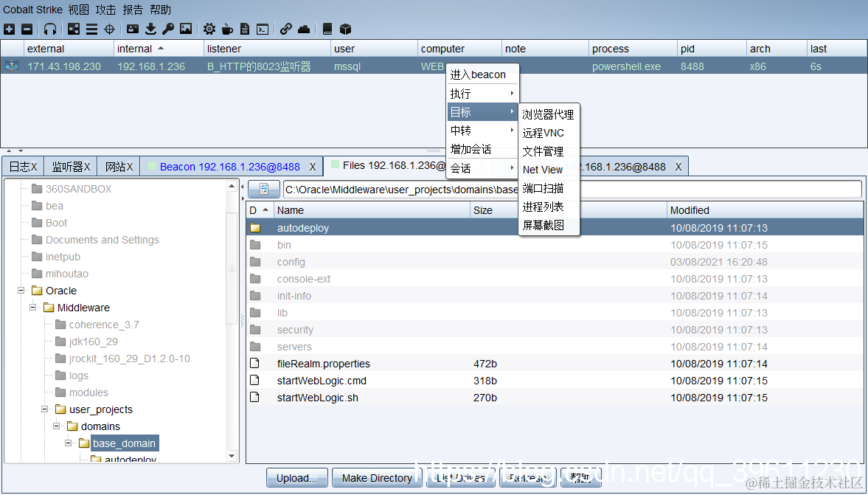The width and height of the screenshot is (868, 495).
Task: Sort by the internal column header
Action: [x=159, y=49]
